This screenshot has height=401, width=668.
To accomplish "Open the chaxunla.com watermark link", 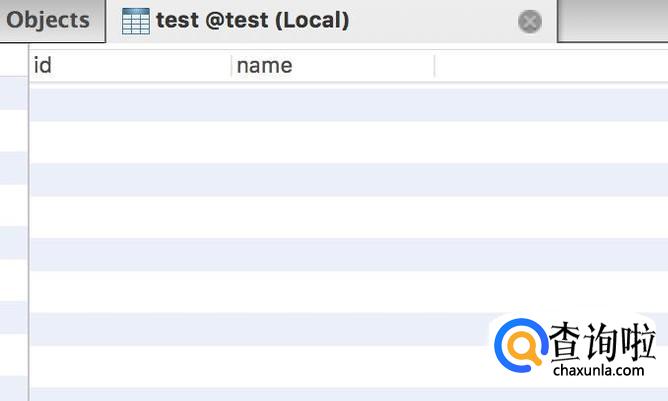I will 597,372.
